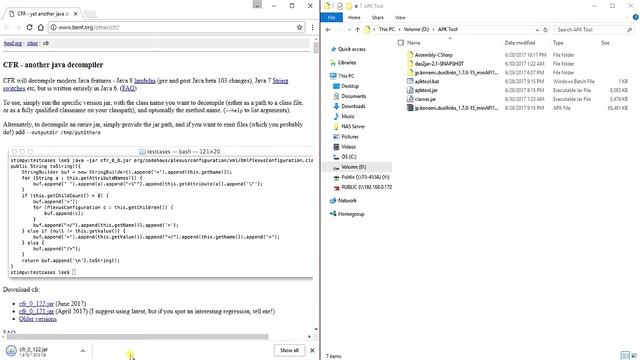The height and width of the screenshot is (360, 640).
Task: Bookmark this page with the star icon
Action: click(x=300, y=27)
